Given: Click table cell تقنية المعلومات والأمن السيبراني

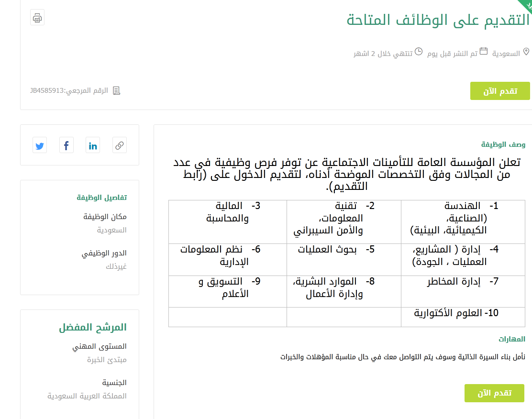Looking at the screenshot, I should 344,222.
